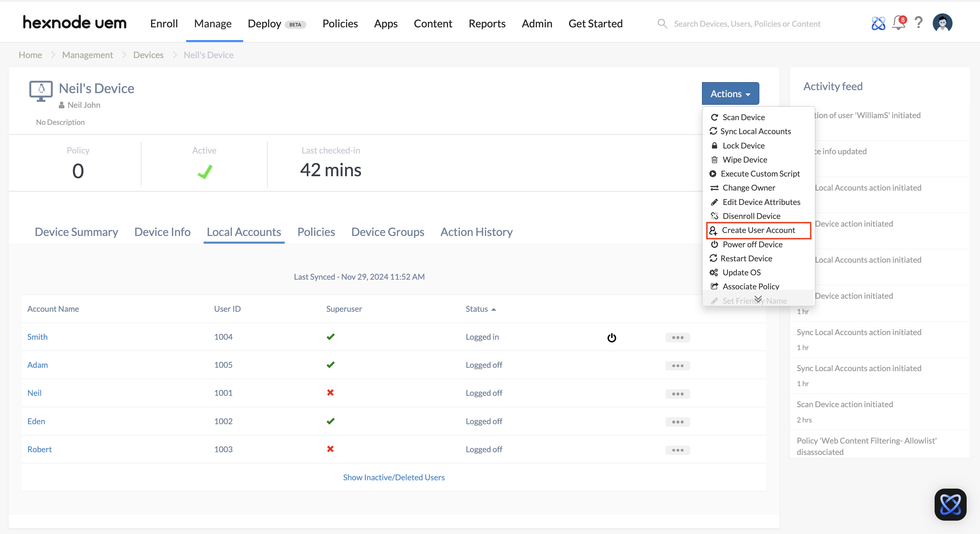Open the floating chat assistant button
Image resolution: width=980 pixels, height=534 pixels.
click(x=950, y=504)
